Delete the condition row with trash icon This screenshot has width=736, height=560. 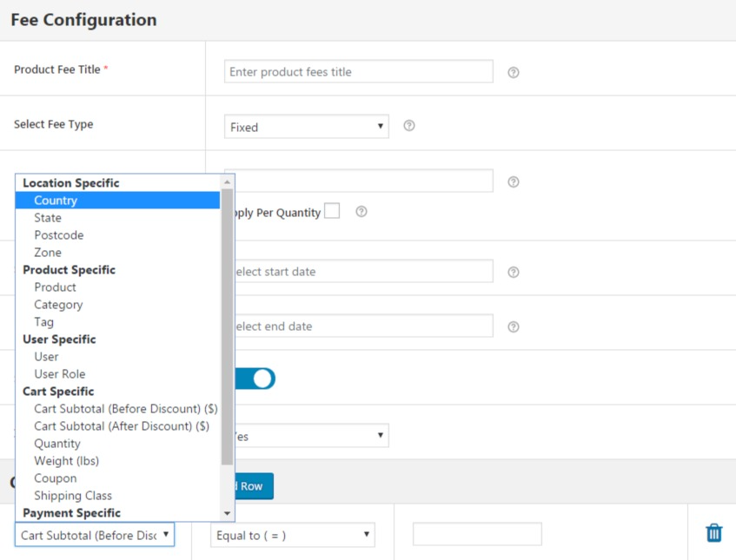tap(713, 533)
